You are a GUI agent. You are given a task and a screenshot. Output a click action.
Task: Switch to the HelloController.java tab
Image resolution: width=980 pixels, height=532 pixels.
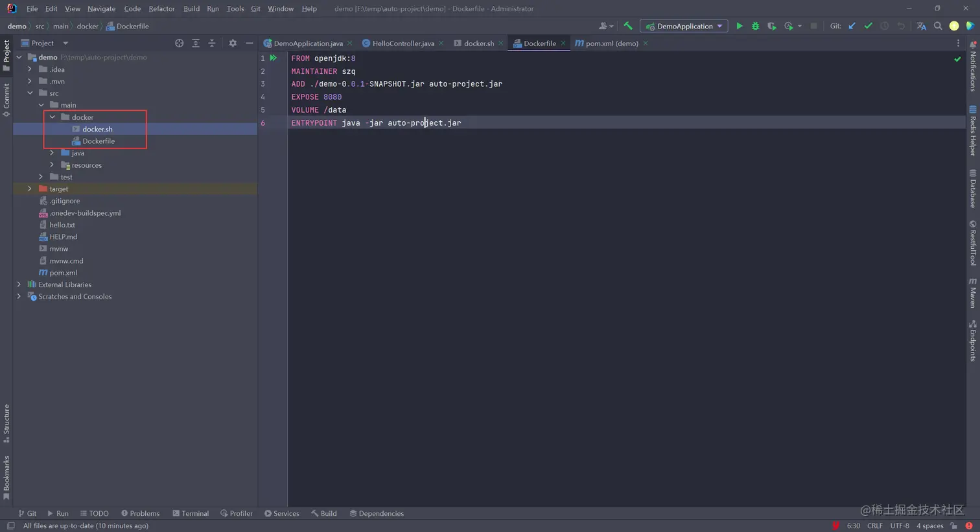402,43
